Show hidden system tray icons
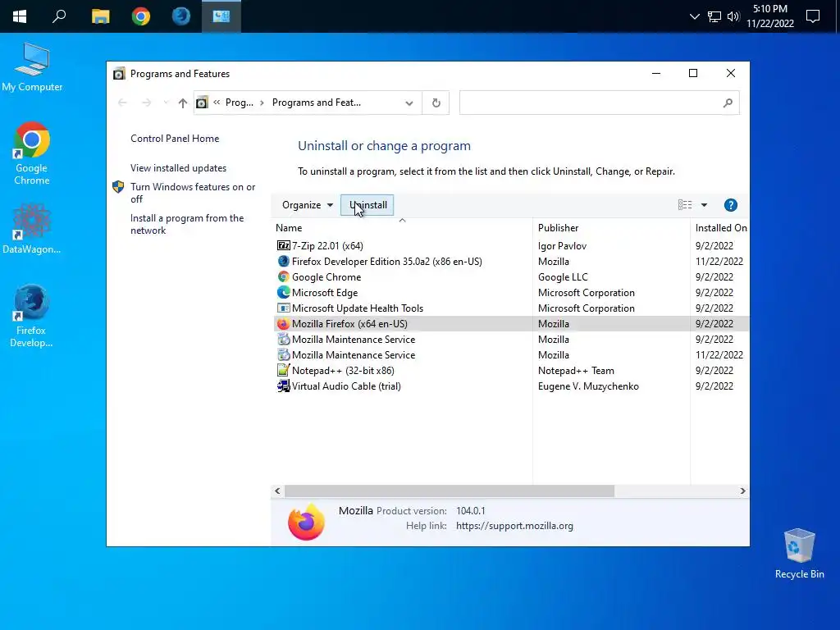This screenshot has width=840, height=630. click(694, 16)
